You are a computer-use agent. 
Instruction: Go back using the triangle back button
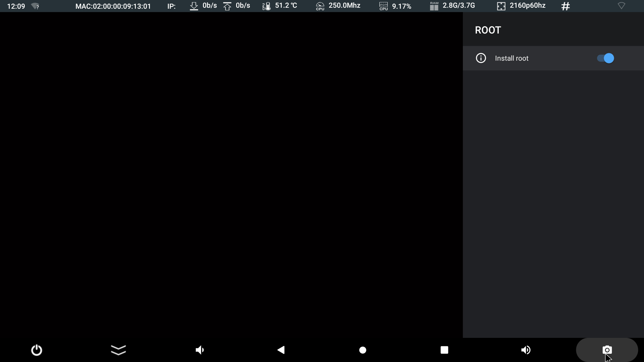[x=281, y=350]
